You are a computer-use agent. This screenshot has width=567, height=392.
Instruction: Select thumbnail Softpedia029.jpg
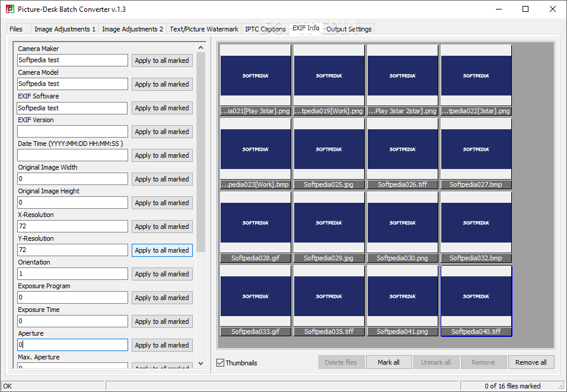click(329, 227)
